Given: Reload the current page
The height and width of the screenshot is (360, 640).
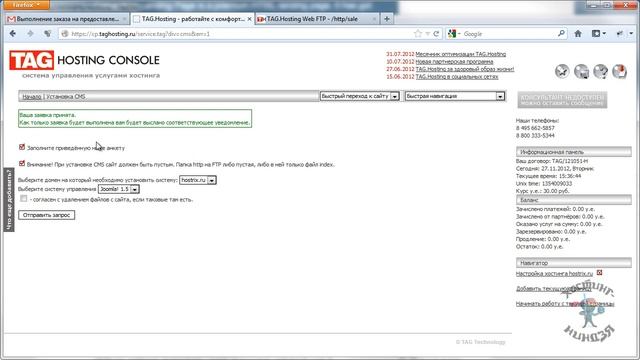Looking at the screenshot, I should tap(436, 34).
